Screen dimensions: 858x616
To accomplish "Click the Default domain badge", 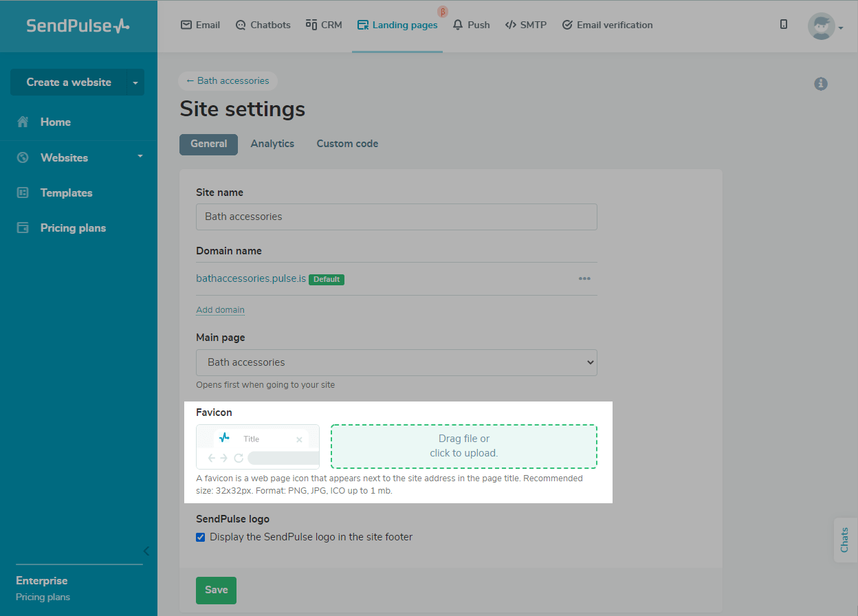I will click(327, 280).
